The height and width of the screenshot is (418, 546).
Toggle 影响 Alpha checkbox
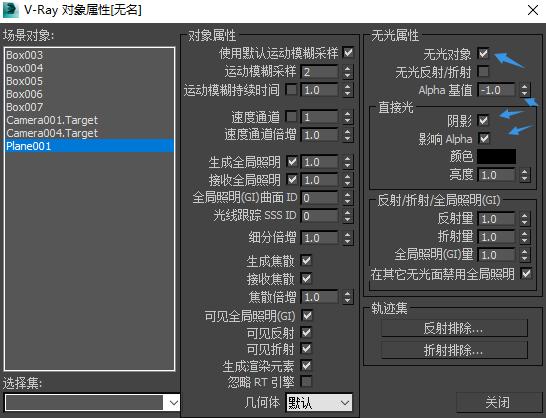pos(484,138)
